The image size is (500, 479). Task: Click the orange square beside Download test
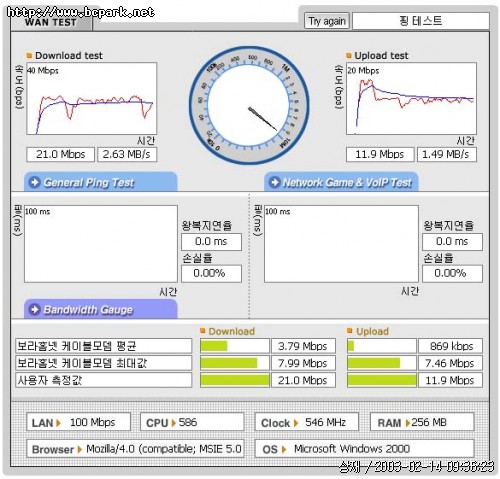(29, 55)
